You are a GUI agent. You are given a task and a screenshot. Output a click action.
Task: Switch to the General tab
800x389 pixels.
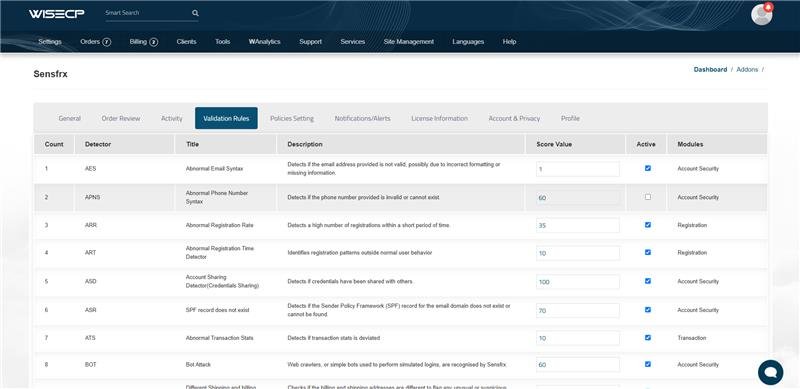coord(69,118)
